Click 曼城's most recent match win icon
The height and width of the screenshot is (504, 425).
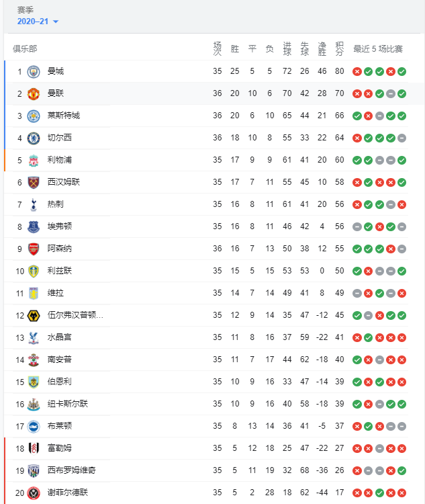click(x=402, y=72)
